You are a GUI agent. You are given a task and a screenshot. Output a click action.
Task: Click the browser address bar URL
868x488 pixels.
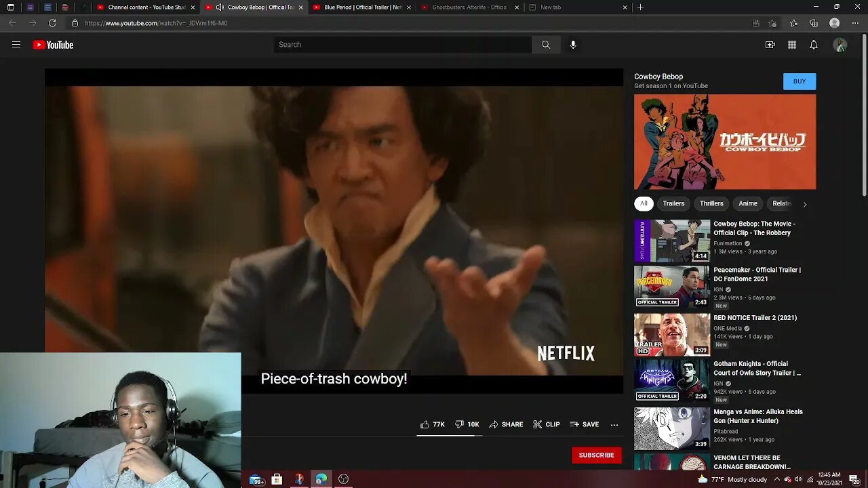(156, 23)
